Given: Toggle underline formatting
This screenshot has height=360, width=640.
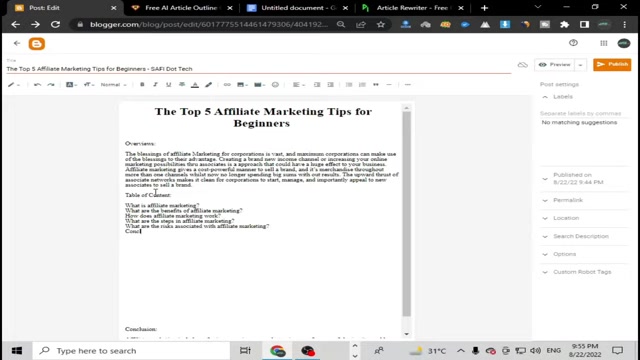Looking at the screenshot, I should pyautogui.click(x=168, y=84).
